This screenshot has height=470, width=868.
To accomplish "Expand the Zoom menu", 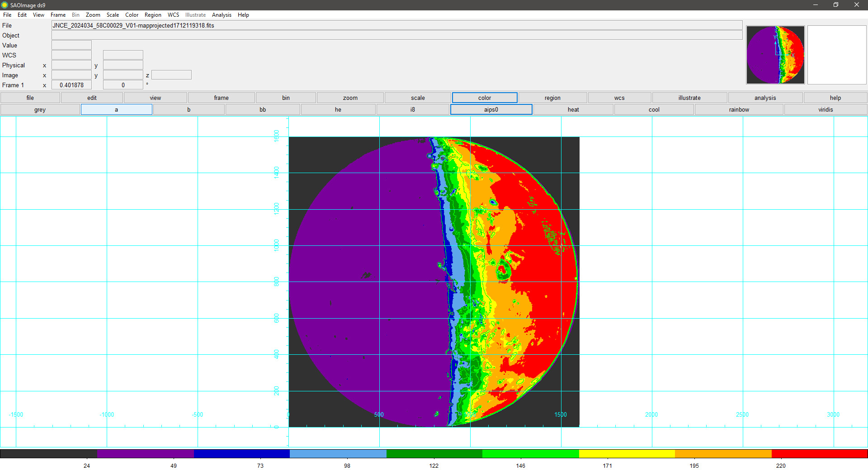I will [93, 15].
